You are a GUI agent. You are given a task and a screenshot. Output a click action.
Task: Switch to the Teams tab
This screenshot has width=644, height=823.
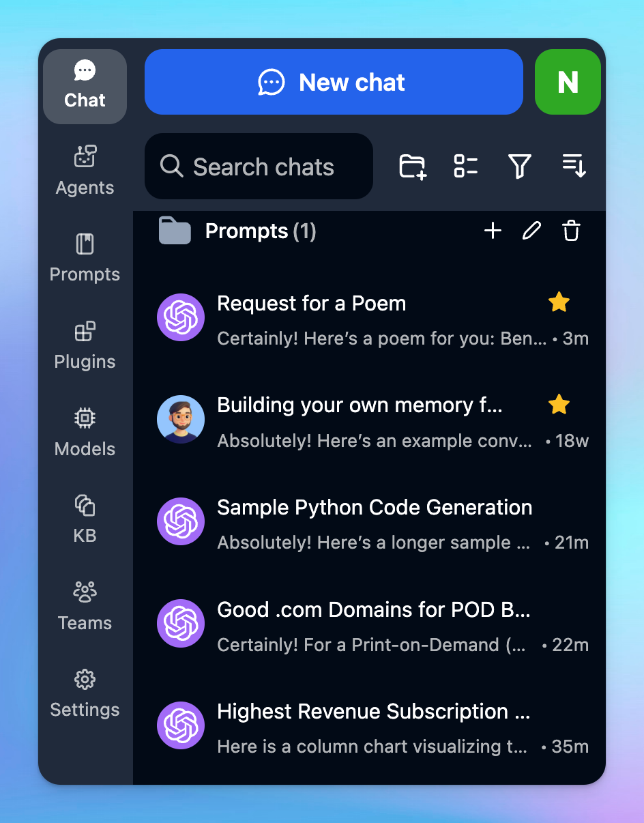tap(85, 606)
